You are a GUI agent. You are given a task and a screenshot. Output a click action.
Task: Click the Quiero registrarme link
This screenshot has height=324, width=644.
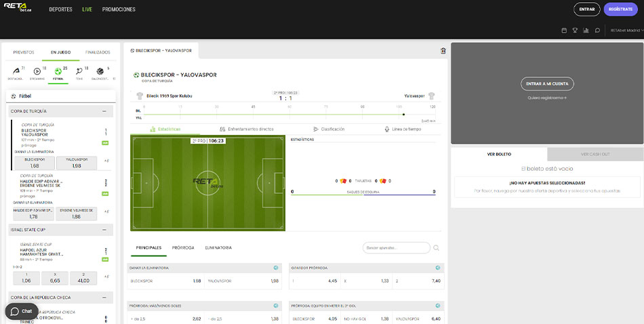pyautogui.click(x=547, y=98)
